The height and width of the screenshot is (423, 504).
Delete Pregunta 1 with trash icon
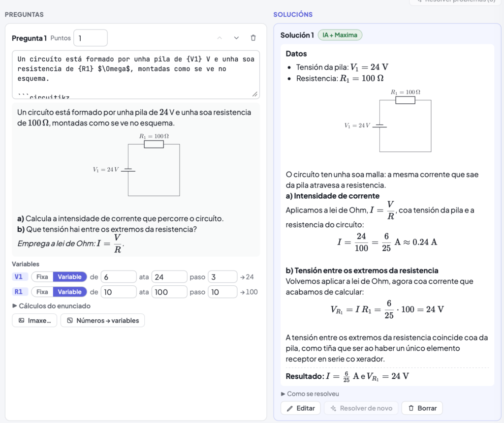tap(253, 38)
